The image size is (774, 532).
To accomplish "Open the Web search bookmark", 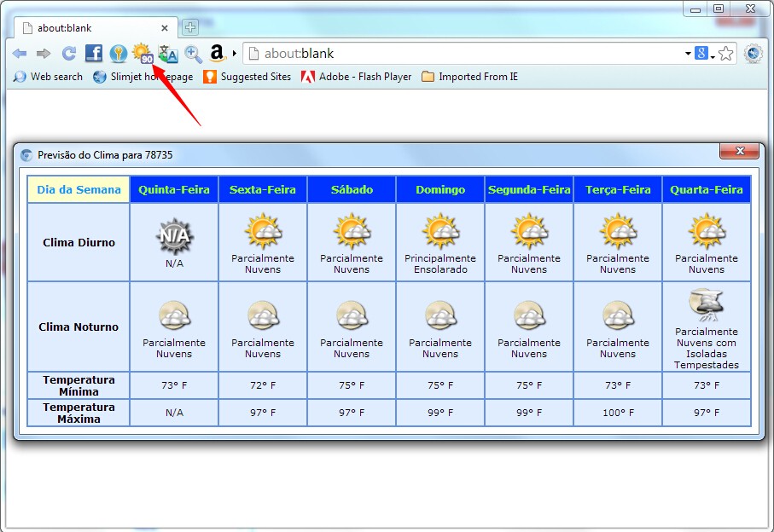I will click(48, 77).
